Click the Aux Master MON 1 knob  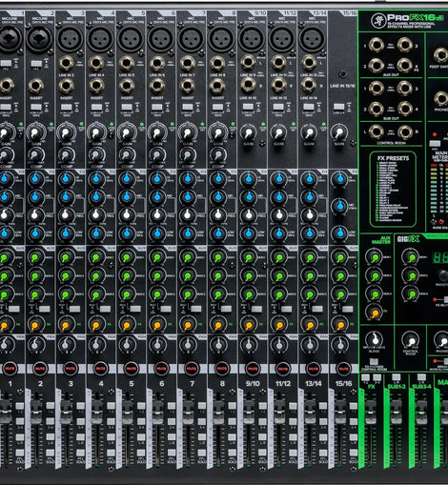pos(375,257)
